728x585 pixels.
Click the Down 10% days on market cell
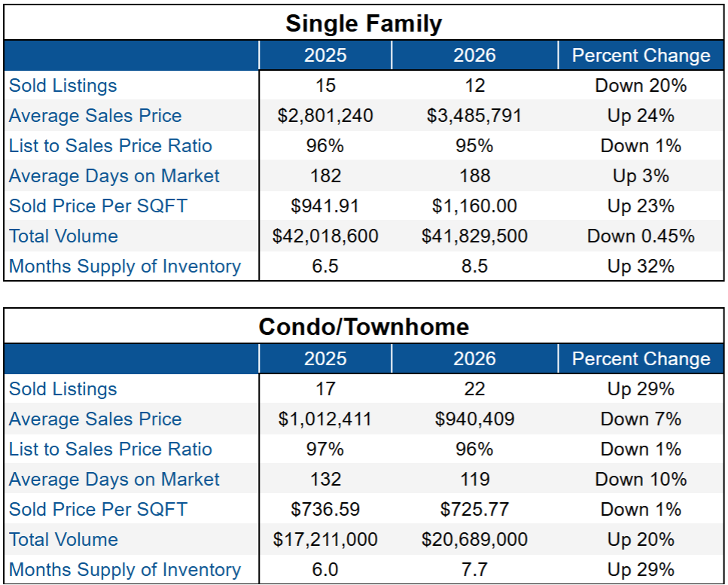coord(641,480)
